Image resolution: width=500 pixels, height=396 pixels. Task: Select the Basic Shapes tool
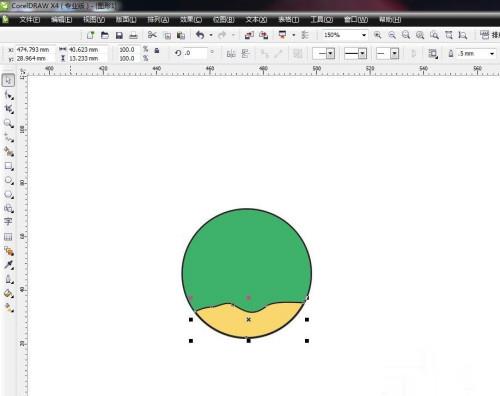8,208
